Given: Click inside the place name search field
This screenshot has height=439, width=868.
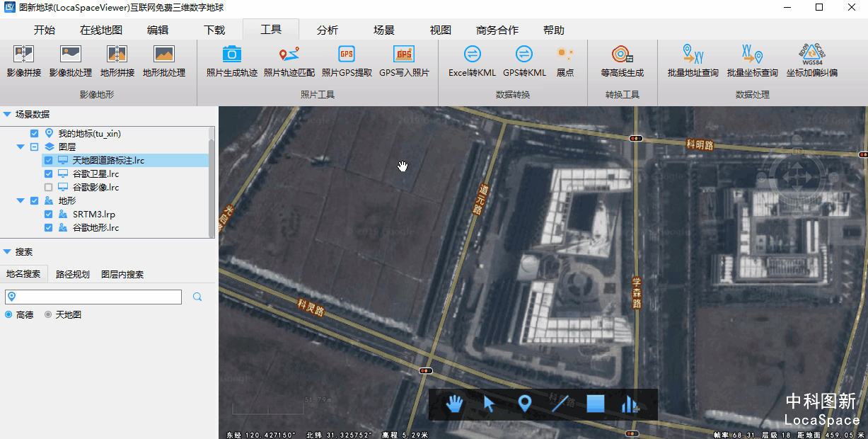Looking at the screenshot, I should click(92, 296).
